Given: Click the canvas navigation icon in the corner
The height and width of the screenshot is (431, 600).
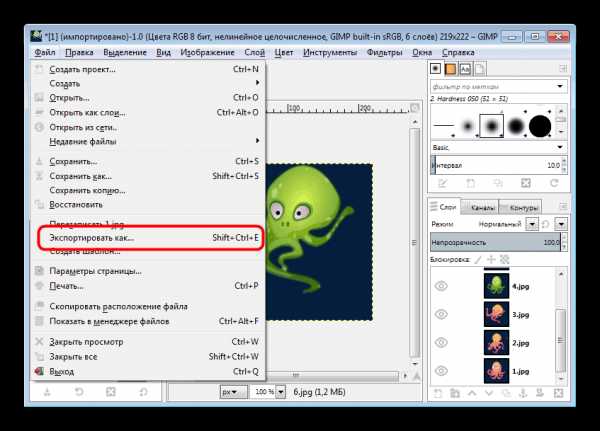Looking at the screenshot, I should 416,377.
